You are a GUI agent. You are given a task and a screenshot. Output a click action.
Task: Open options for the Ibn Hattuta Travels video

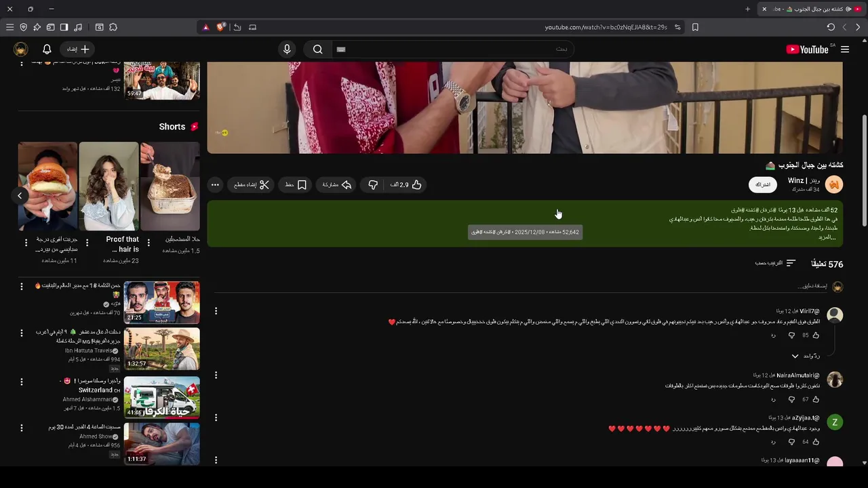21,333
